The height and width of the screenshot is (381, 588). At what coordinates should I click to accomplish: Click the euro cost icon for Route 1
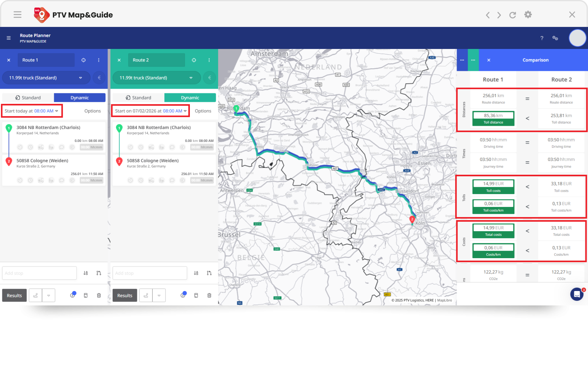(99, 78)
